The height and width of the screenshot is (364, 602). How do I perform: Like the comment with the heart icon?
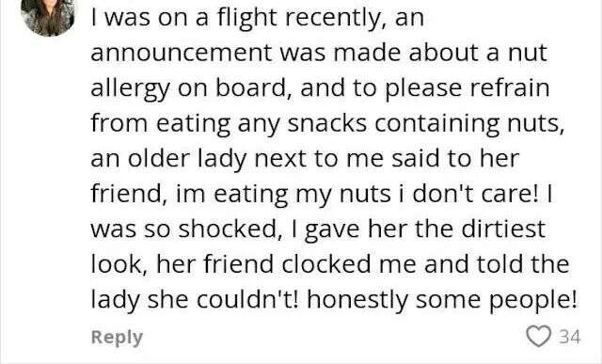pos(538,337)
